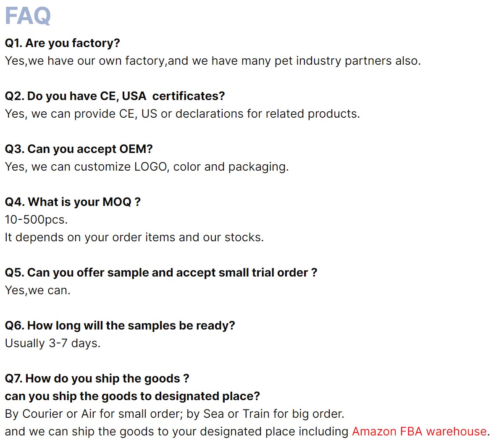Click the 'Usually 3-7 days.' answer
Screen dimensions: 504x443
pyautogui.click(x=52, y=343)
